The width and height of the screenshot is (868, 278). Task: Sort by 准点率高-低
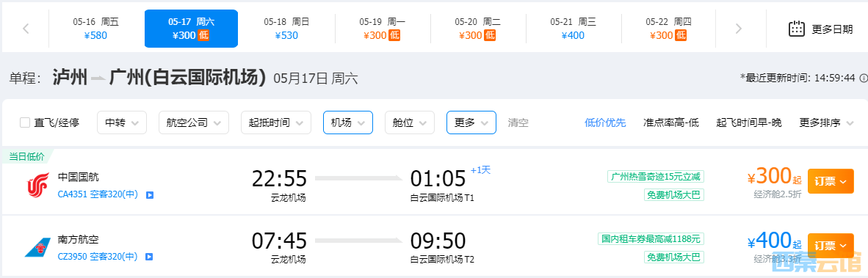(671, 122)
